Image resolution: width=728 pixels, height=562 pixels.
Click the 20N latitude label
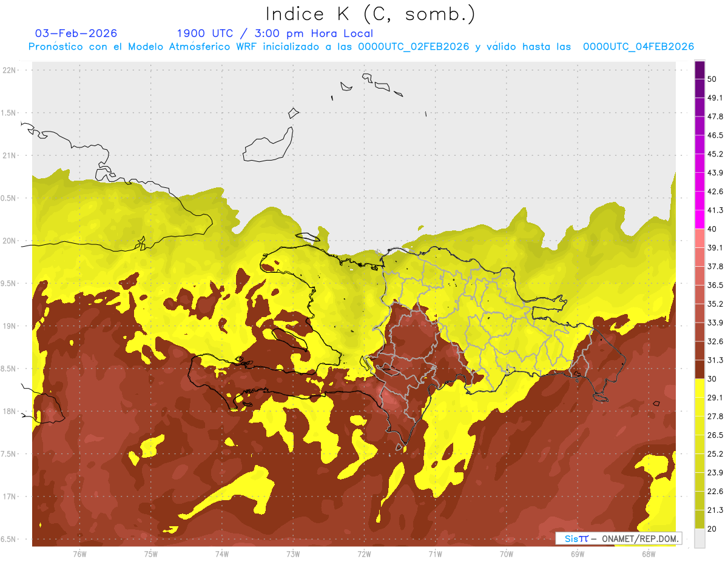click(10, 241)
